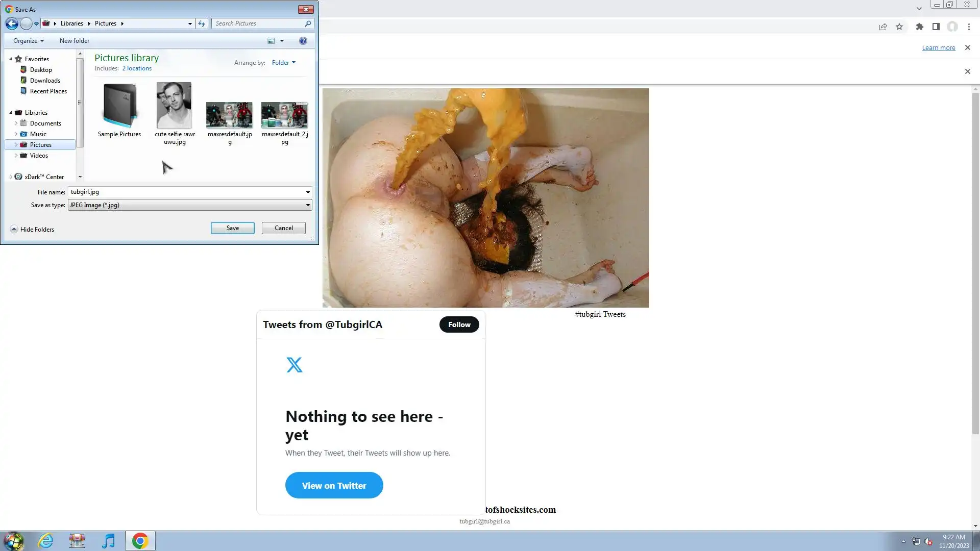Click the Share this page icon

pos(883,27)
